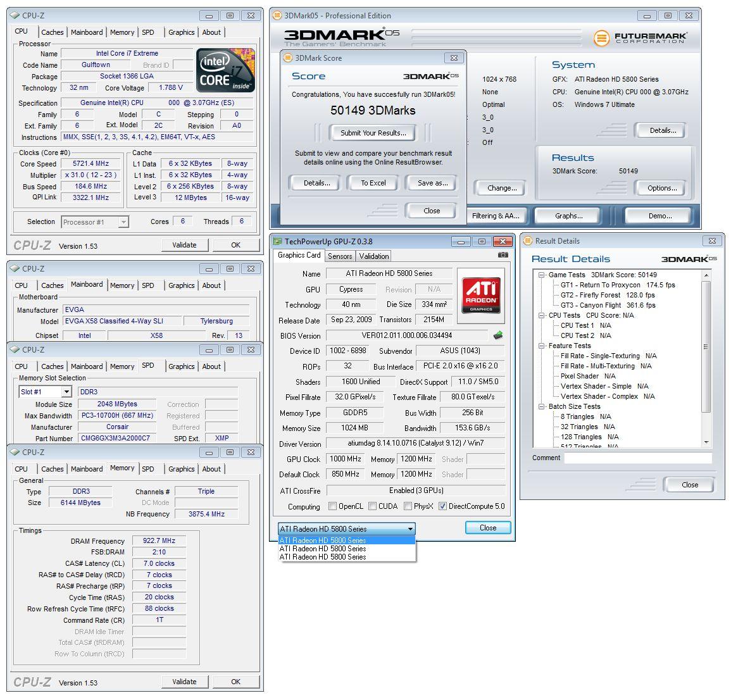Click the DRAM Frequency value 922.7 MHz
Viewport: 731px width, 700px height.
(159, 541)
